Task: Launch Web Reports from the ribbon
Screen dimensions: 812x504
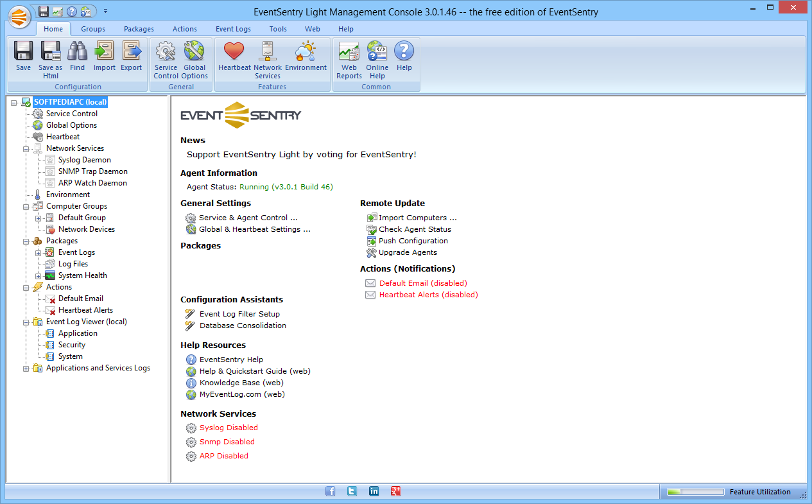Action: 349,60
